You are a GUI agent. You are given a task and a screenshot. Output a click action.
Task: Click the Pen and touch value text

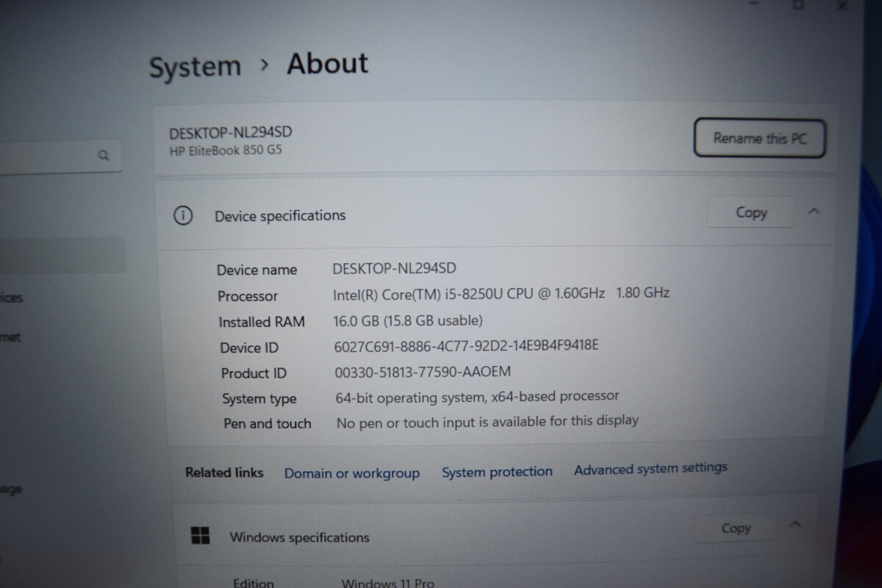click(x=487, y=421)
